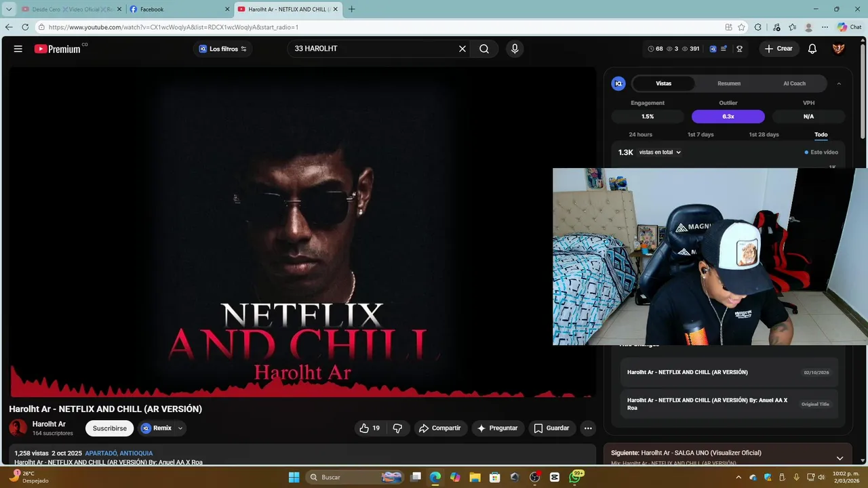This screenshot has height=488, width=868.
Task: Show hidden system tray icons
Action: click(738, 477)
